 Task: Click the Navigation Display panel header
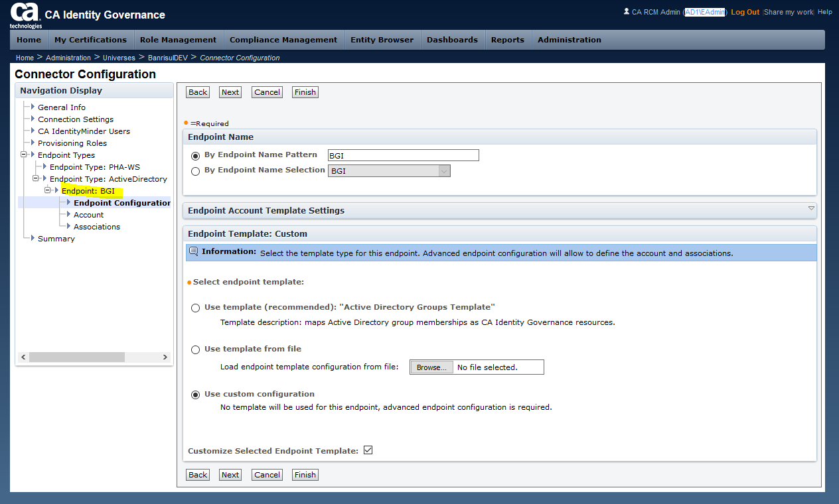94,91
